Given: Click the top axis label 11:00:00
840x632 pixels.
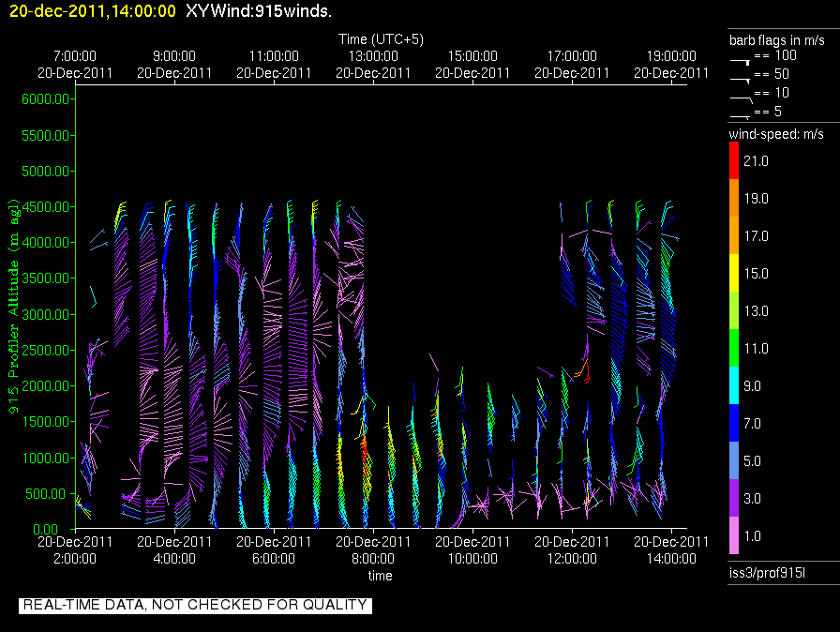Looking at the screenshot, I should point(274,55).
